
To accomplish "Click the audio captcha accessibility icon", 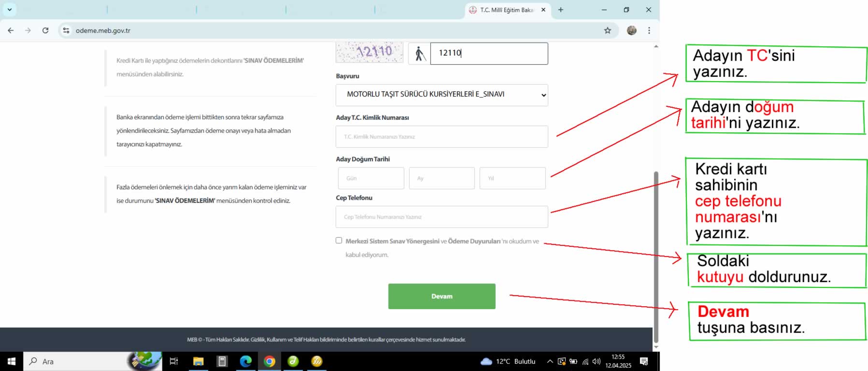I will [419, 54].
